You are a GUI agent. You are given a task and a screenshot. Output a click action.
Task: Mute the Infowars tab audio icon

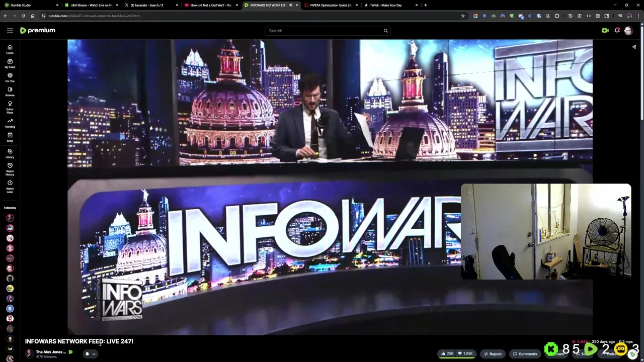pyautogui.click(x=290, y=5)
